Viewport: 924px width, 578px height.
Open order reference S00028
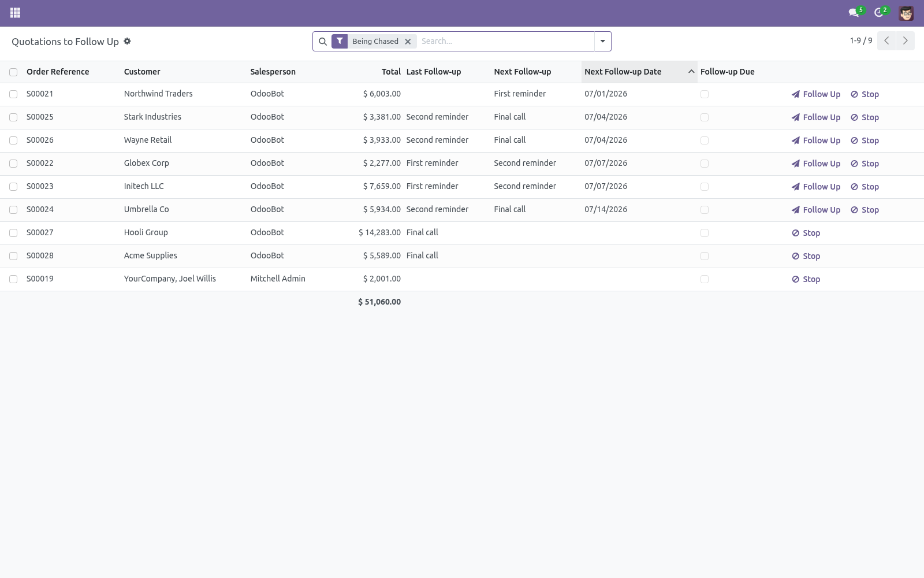pyautogui.click(x=40, y=255)
